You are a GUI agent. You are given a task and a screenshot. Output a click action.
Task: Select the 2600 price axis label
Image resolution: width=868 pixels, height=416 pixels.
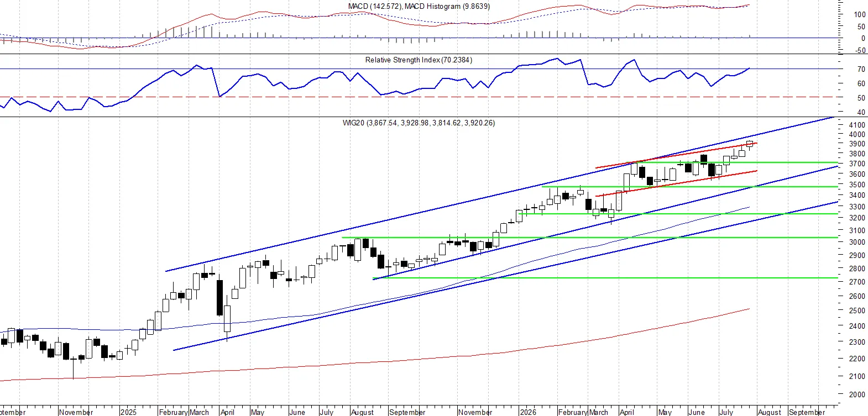857,297
